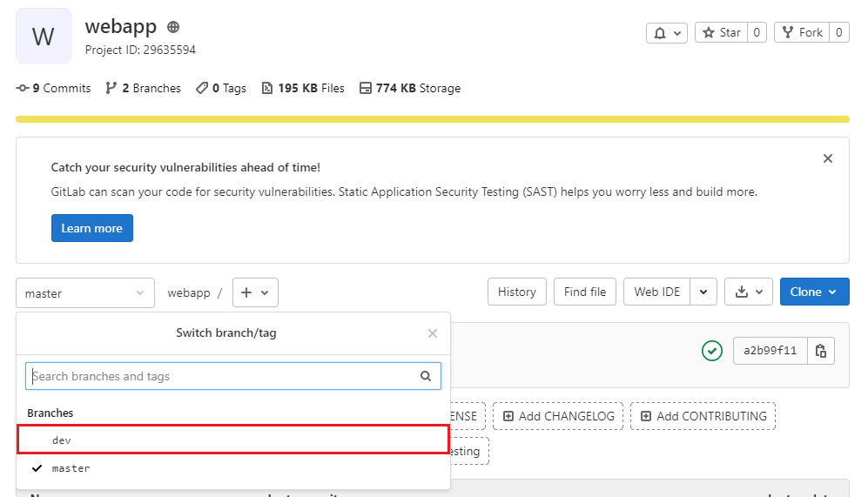
Task: Open the Clone dropdown
Action: (x=814, y=292)
